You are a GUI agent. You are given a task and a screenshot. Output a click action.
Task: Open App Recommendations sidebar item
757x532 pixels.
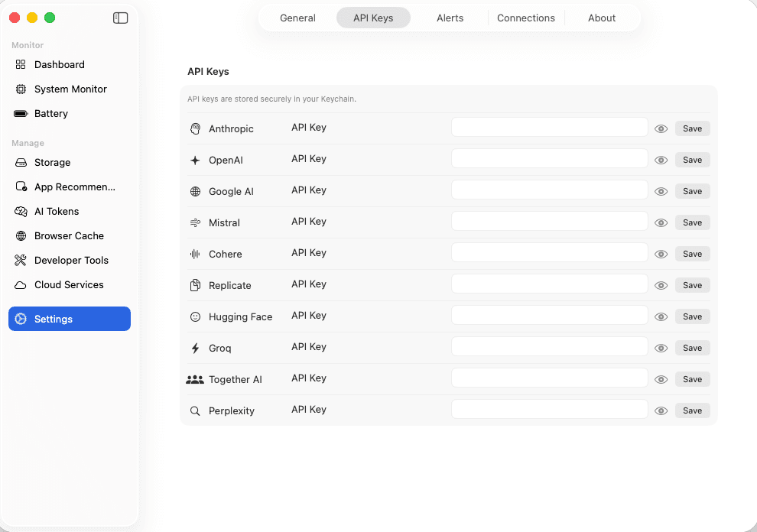(74, 187)
